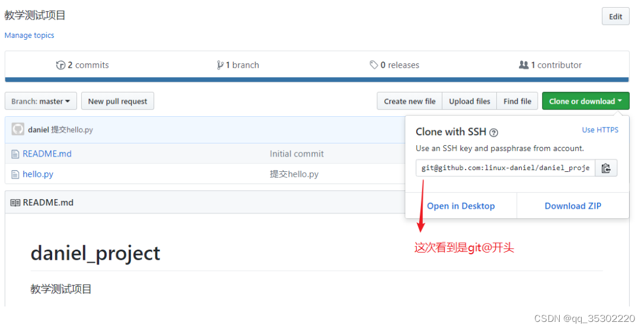
Task: Click the book icon in README.md header
Action: (x=15, y=203)
